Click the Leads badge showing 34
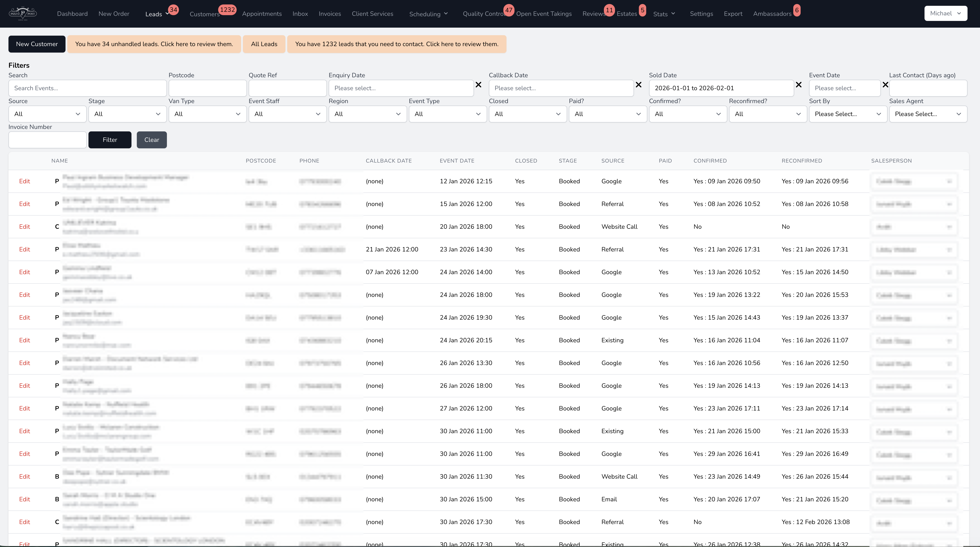Screen dimensions: 980x547 (173, 10)
